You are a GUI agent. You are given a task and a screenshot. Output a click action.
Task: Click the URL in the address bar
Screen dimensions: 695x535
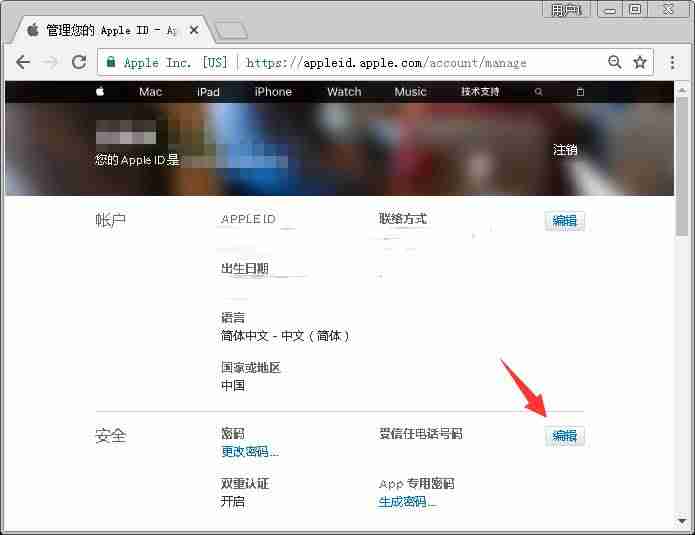(386, 63)
